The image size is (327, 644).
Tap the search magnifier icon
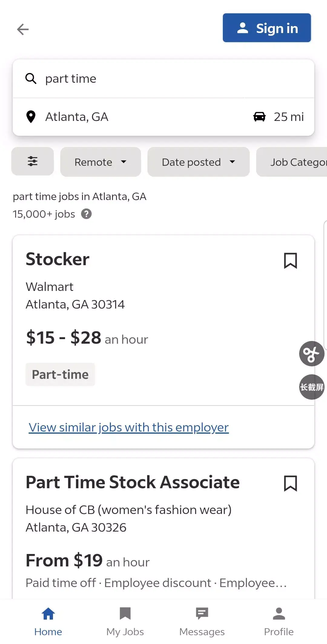(31, 78)
